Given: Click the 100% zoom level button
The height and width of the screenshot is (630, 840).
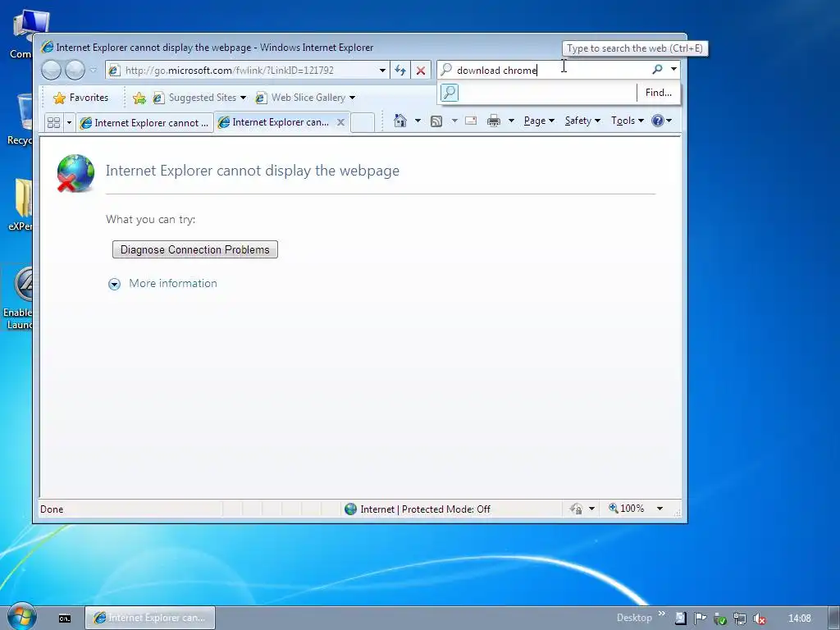Looking at the screenshot, I should coord(626,509).
